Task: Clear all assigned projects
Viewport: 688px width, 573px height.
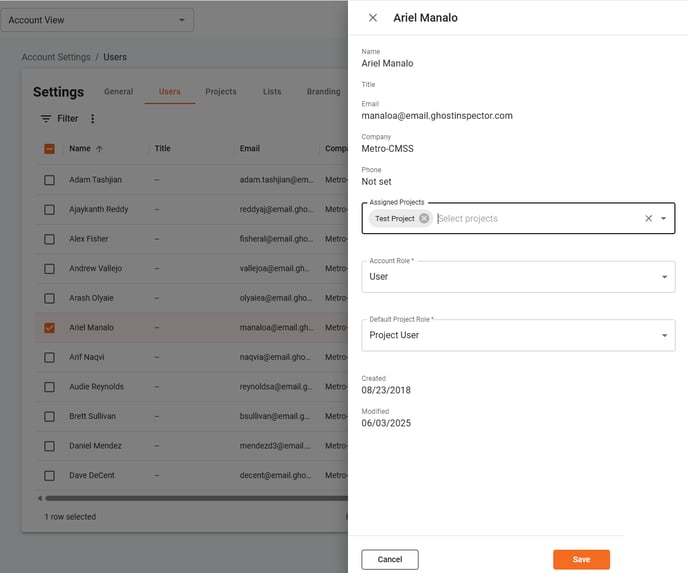Action: pyautogui.click(x=649, y=218)
